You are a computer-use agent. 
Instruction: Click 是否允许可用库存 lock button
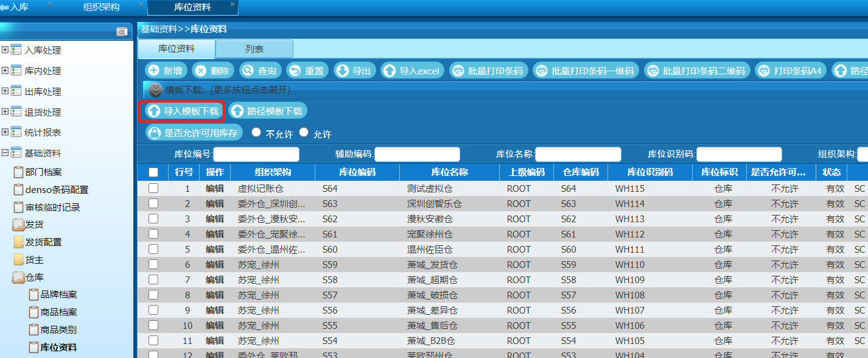coord(194,132)
